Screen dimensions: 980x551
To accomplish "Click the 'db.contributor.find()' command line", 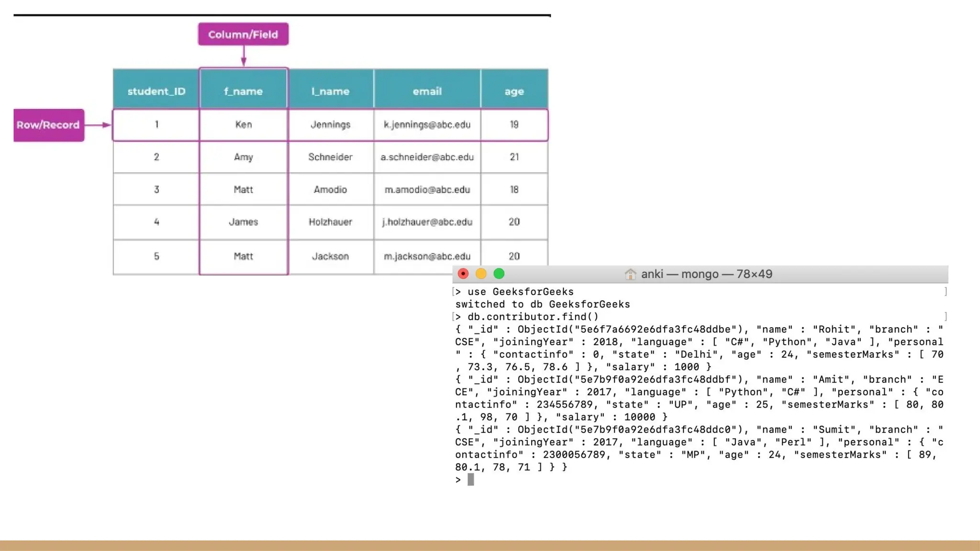I will tap(533, 317).
